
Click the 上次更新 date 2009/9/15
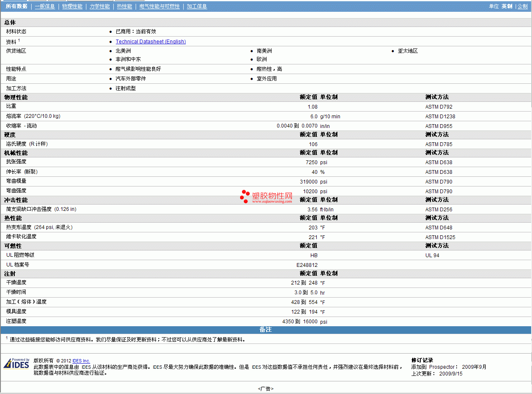[x=451, y=374]
